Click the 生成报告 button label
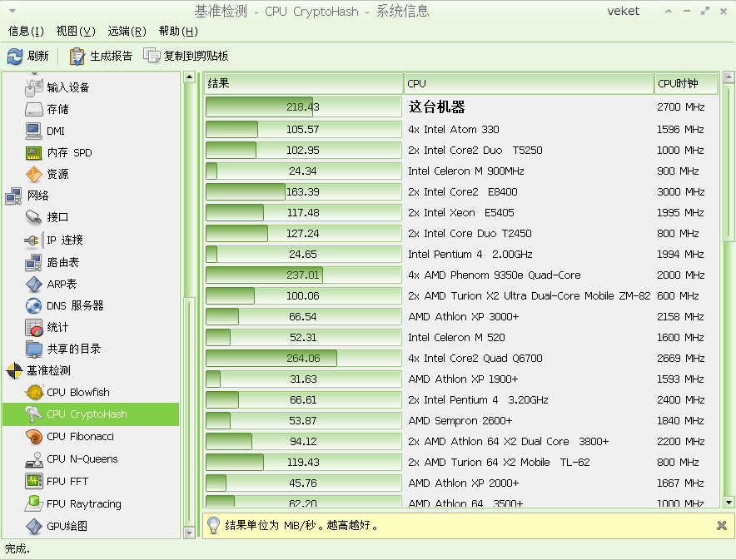Image resolution: width=736 pixels, height=560 pixels. [x=112, y=56]
